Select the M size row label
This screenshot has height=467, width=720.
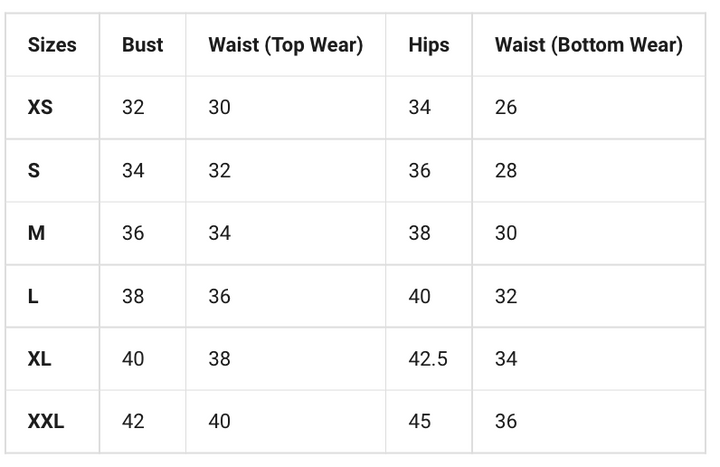36,233
